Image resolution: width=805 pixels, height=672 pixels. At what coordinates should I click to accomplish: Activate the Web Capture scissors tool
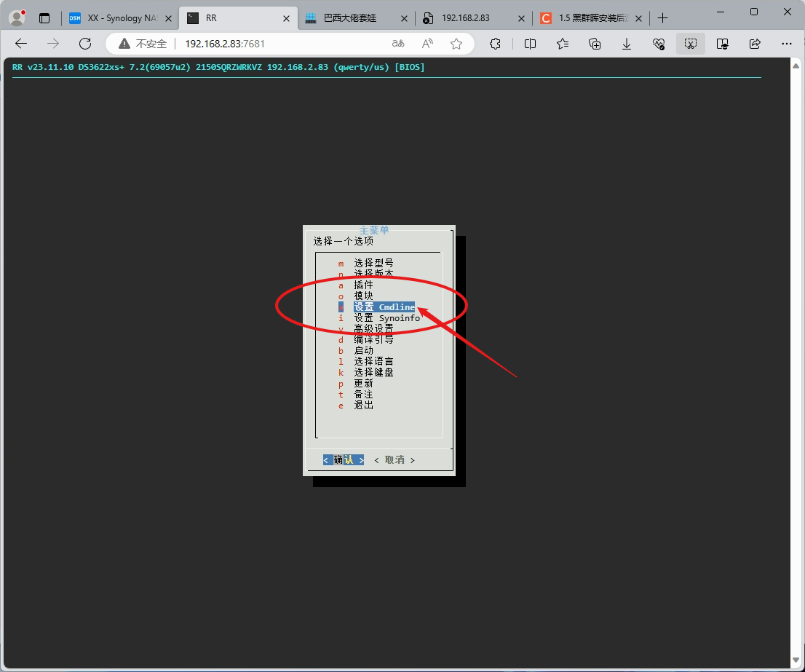click(691, 44)
